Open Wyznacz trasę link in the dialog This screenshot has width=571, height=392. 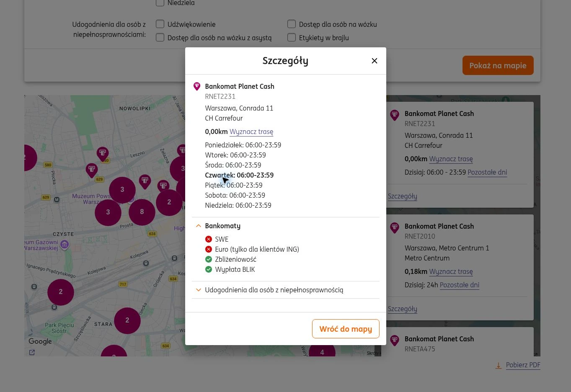tap(251, 132)
